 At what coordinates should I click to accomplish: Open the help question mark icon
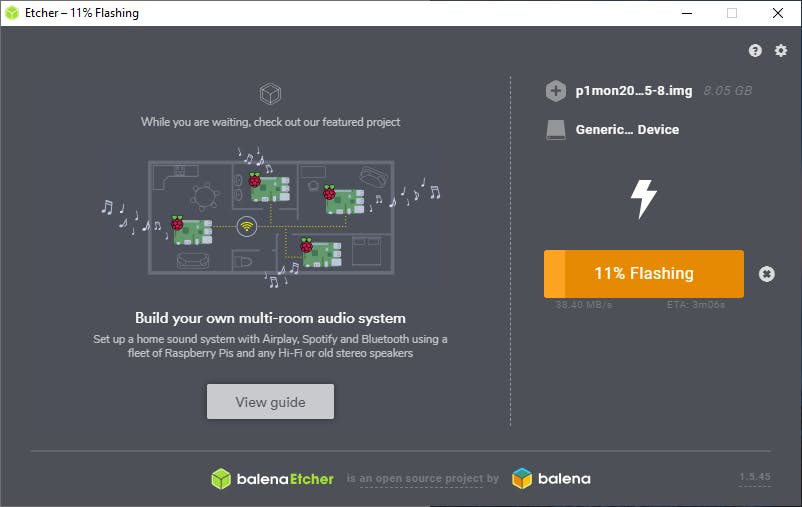[755, 50]
